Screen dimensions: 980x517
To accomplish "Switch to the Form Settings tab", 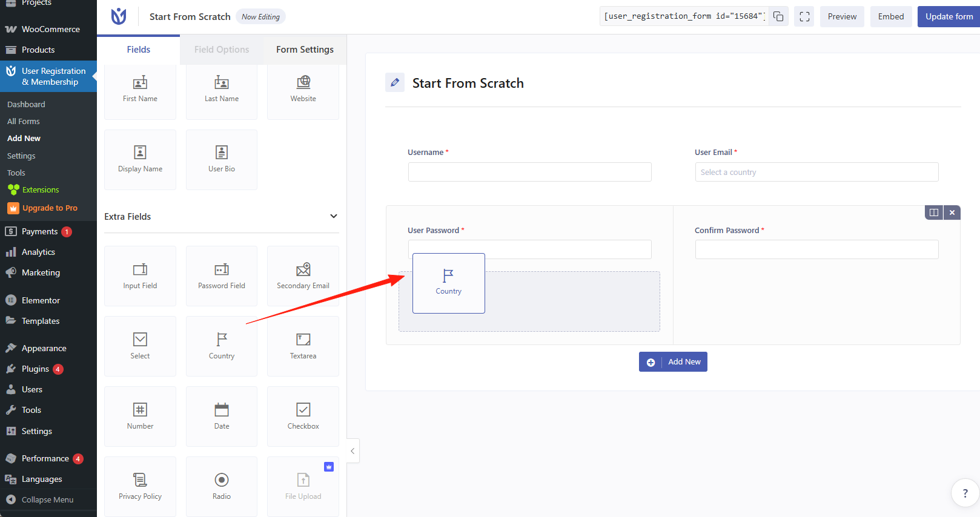I will tap(305, 50).
